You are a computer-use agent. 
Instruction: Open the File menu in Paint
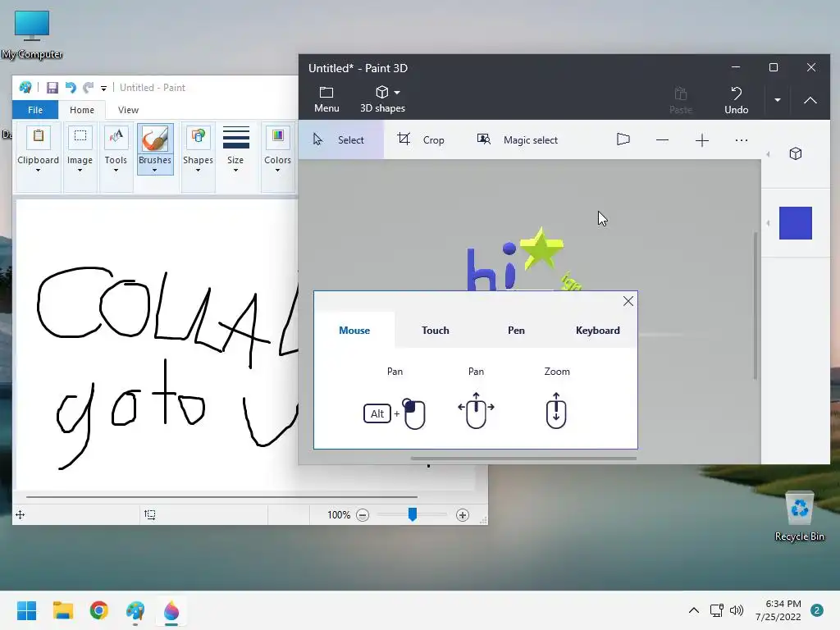point(35,110)
